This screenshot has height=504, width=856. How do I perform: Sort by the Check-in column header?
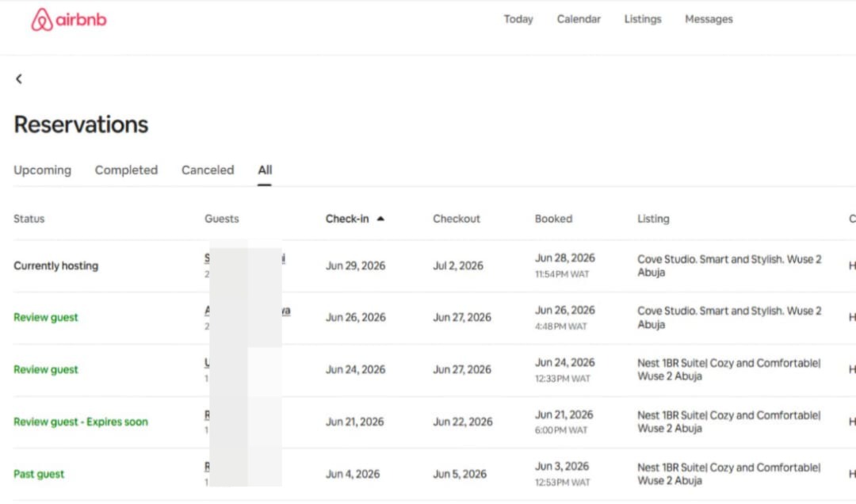[347, 219]
